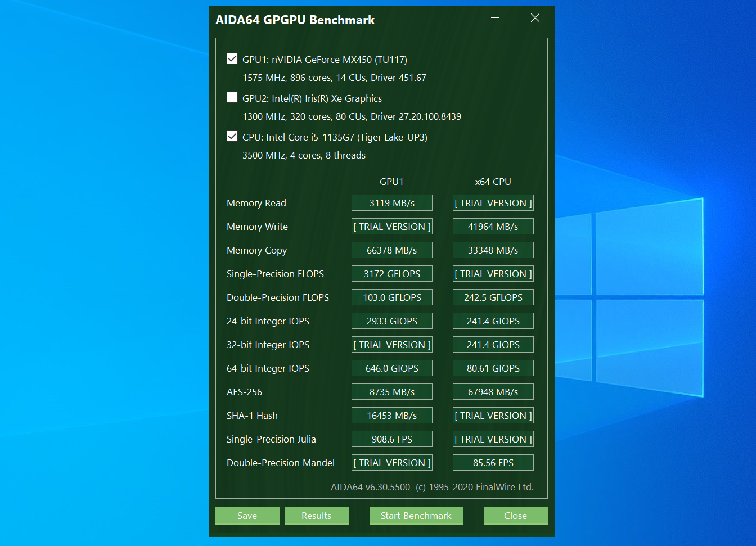Click the Single-Precision Julia label

click(x=271, y=439)
